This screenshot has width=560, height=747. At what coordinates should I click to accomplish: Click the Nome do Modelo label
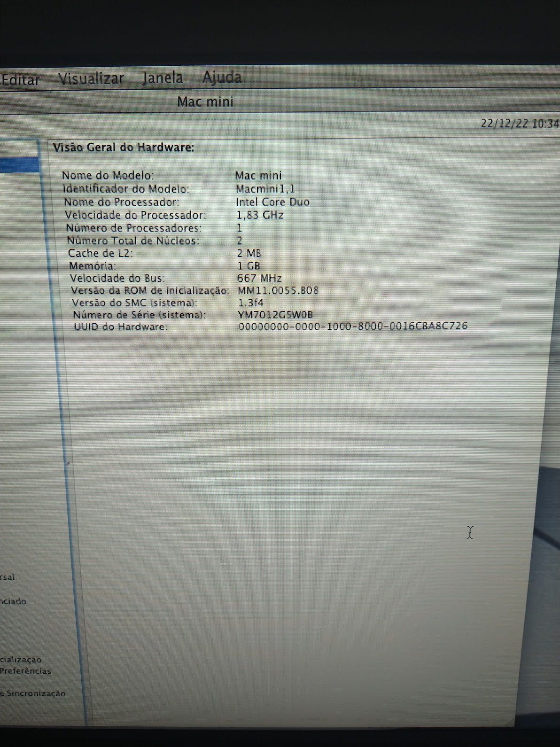[108, 176]
